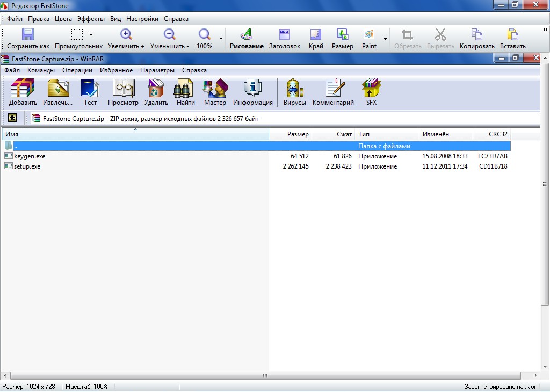Click the Масштаб: 100% status bar entry
This screenshot has width=550, height=392.
86,387
